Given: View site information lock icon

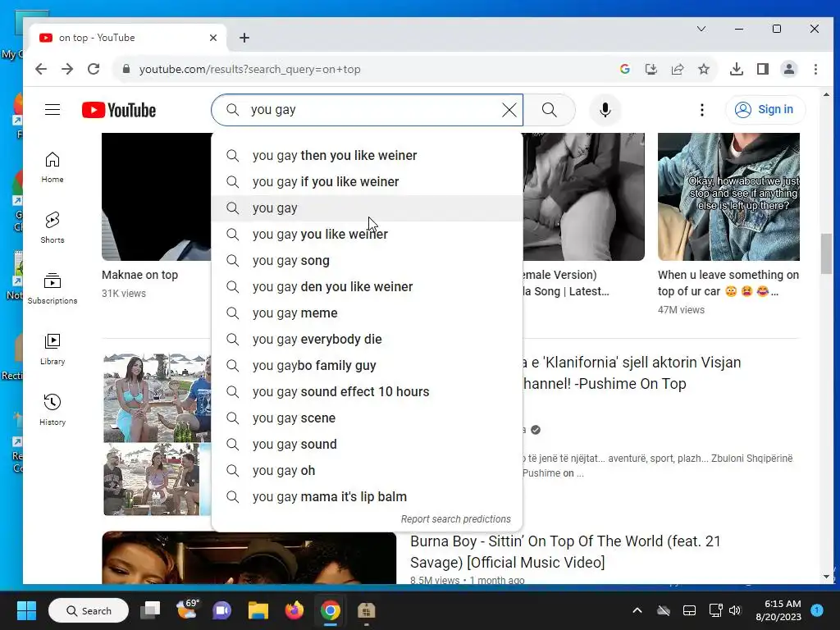Looking at the screenshot, I should 126,69.
